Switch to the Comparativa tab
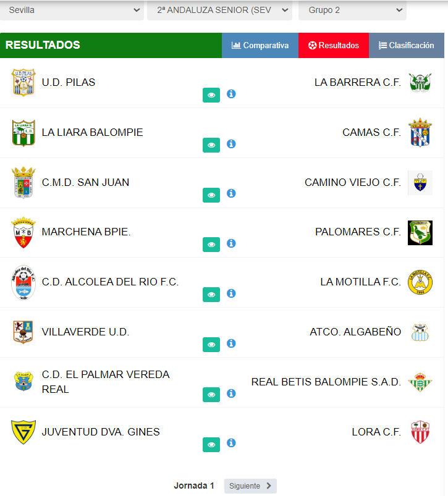448x496 pixels. pos(260,46)
